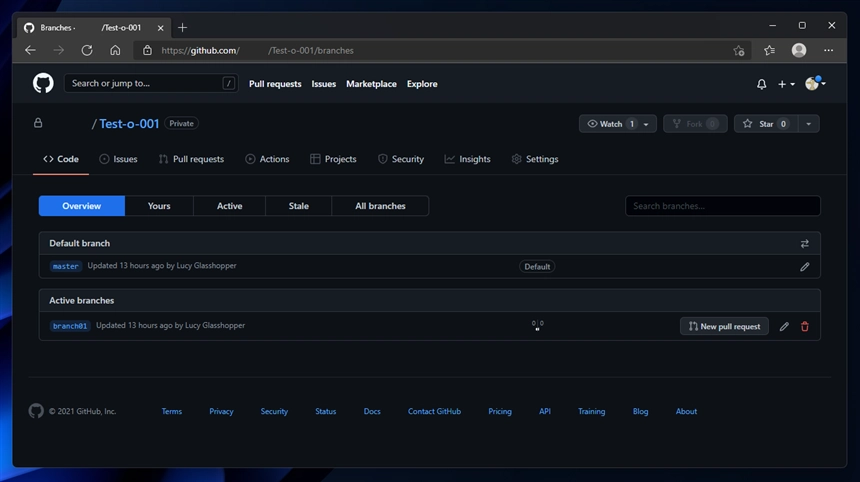Open the notifications bell
Screen dimensions: 860x482
click(761, 84)
